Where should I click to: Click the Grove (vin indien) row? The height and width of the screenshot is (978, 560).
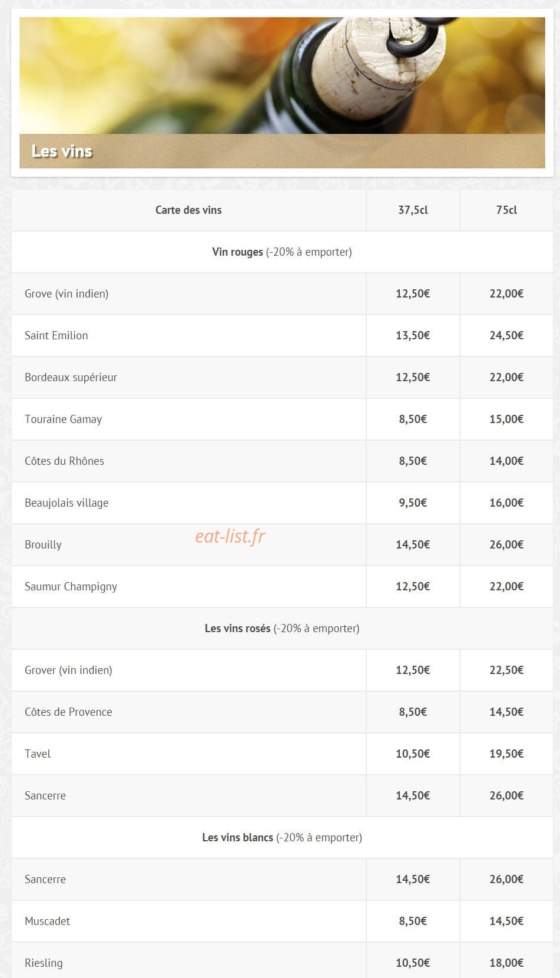[282, 293]
